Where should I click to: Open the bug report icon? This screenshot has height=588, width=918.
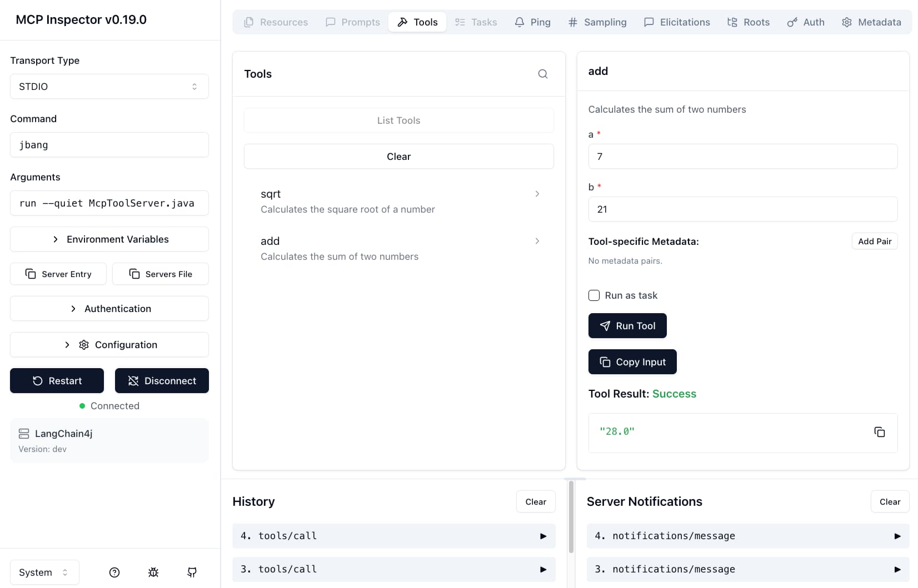[153, 572]
